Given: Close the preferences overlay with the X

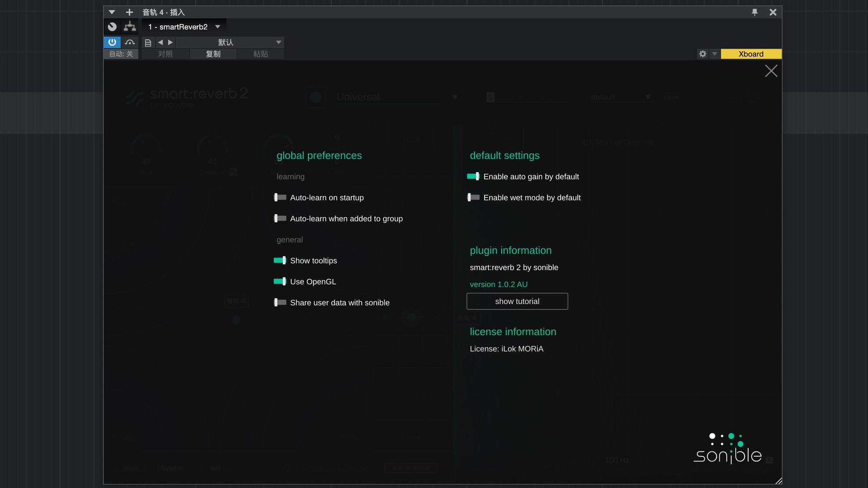Looking at the screenshot, I should tap(771, 71).
